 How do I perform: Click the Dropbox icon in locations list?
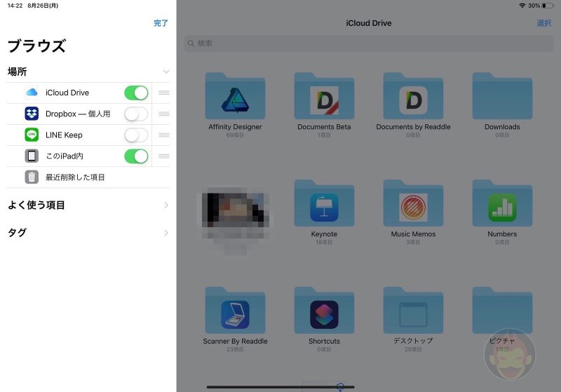click(32, 114)
